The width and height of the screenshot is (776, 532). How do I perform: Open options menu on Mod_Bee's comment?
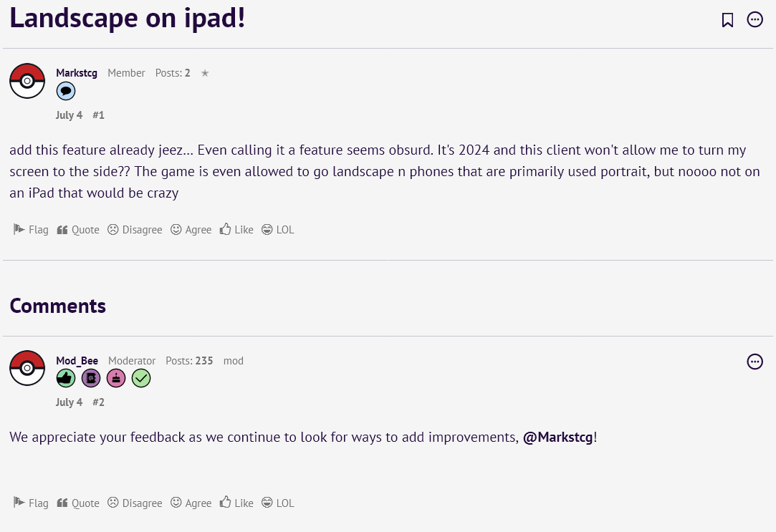pyautogui.click(x=755, y=362)
